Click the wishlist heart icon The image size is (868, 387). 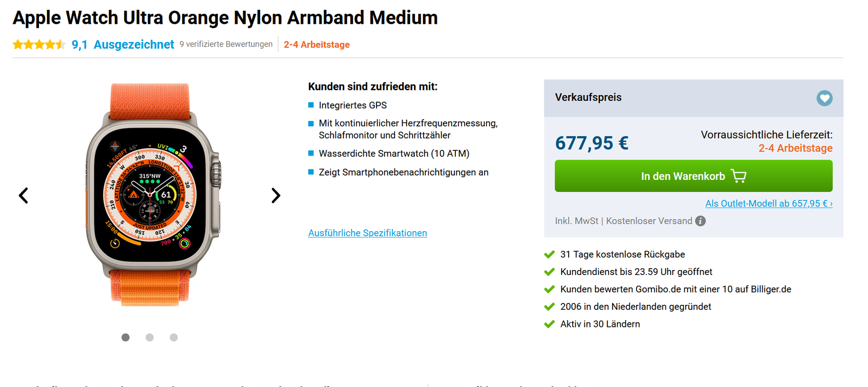[x=824, y=98]
